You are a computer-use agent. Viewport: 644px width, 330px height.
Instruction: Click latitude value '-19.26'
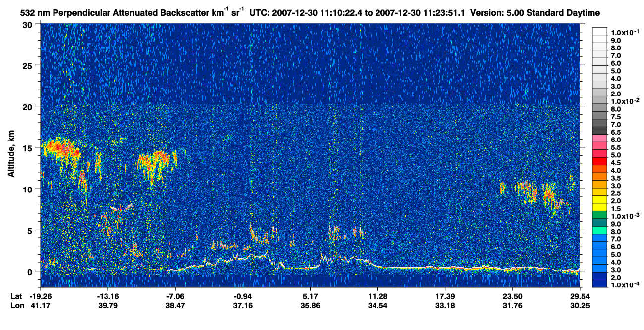pyautogui.click(x=41, y=296)
